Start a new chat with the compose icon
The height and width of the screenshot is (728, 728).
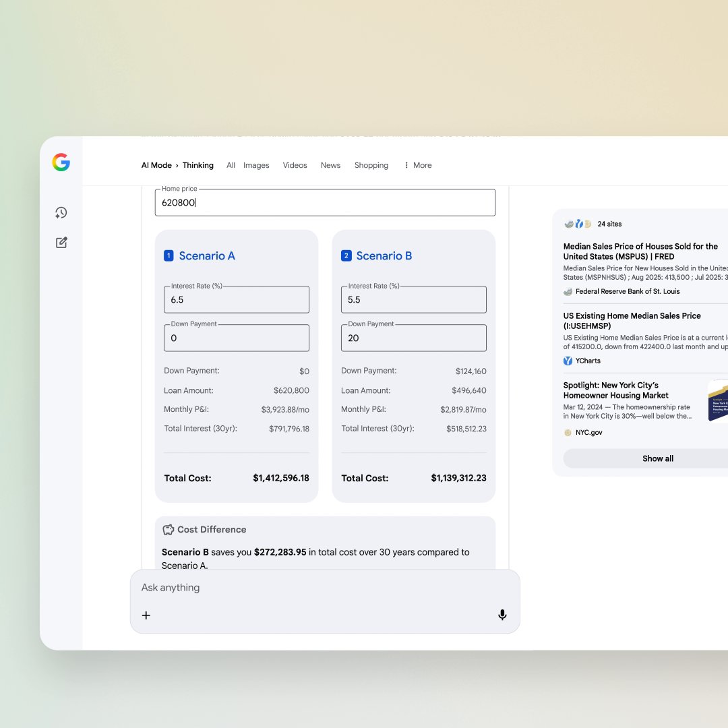(x=61, y=243)
